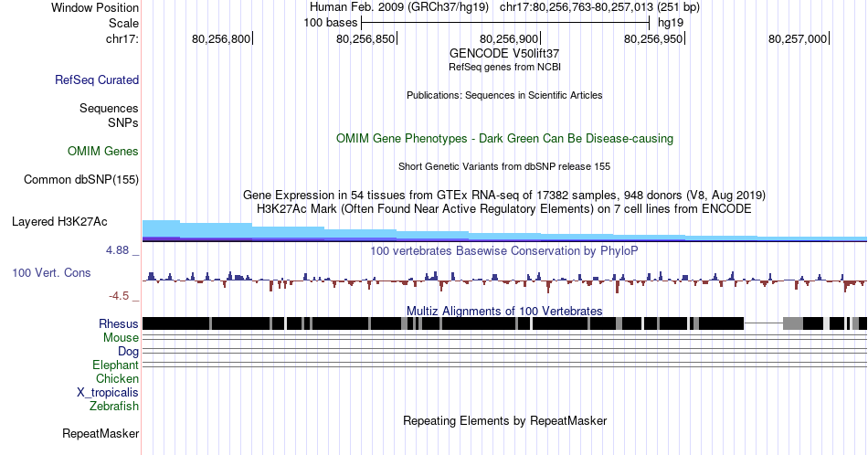Screen dimensions: 868x455
Task: Click the -4.5 PhyloP lower bound value
Action: (x=119, y=296)
